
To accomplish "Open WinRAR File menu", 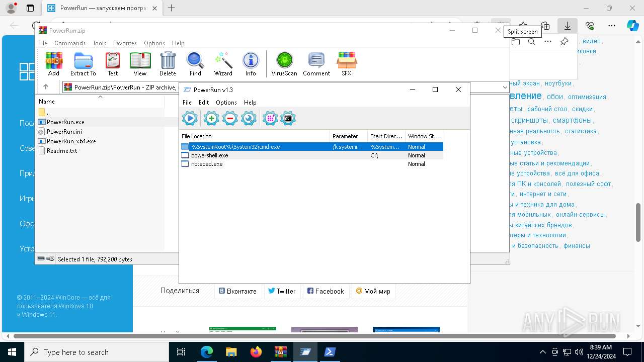I will click(x=43, y=43).
